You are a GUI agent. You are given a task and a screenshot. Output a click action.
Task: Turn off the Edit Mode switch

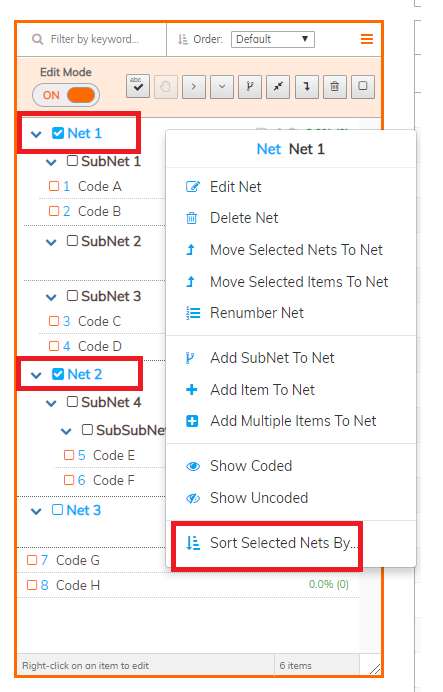pos(66,95)
